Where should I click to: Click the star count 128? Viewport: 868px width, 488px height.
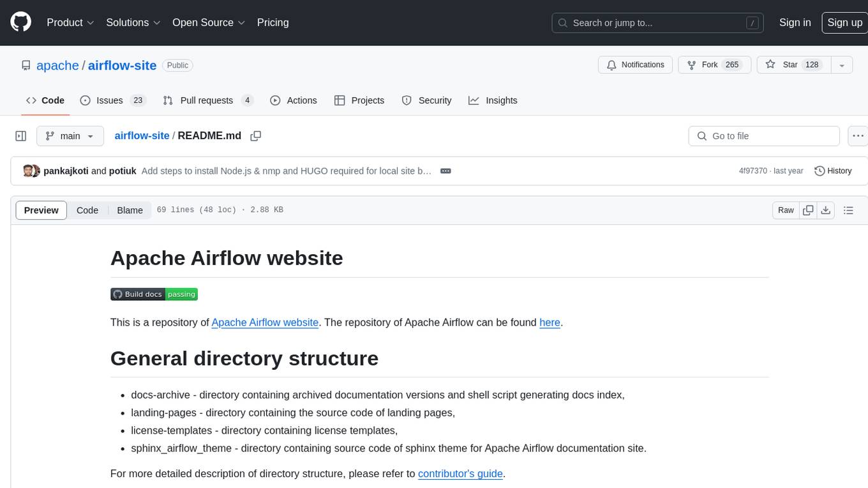coord(812,65)
